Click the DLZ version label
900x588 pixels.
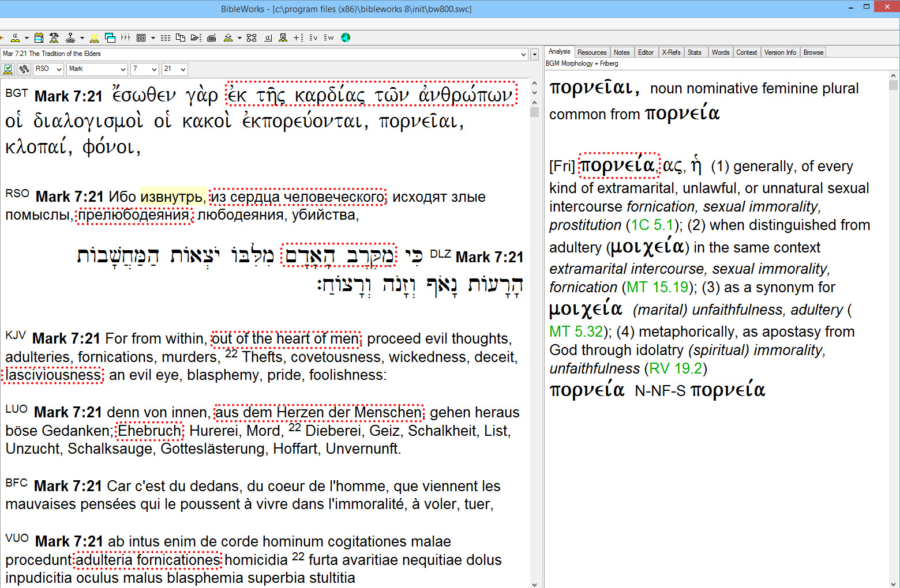(x=440, y=254)
